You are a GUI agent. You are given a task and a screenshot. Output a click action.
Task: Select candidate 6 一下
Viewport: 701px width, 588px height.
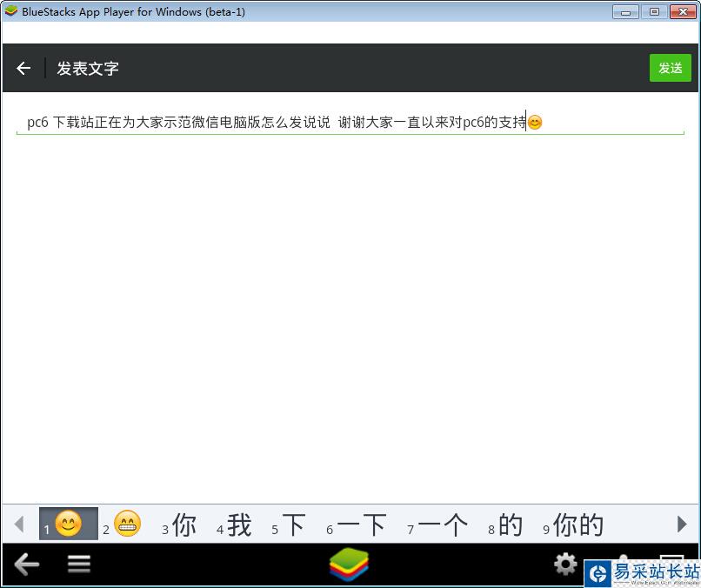[x=357, y=525]
